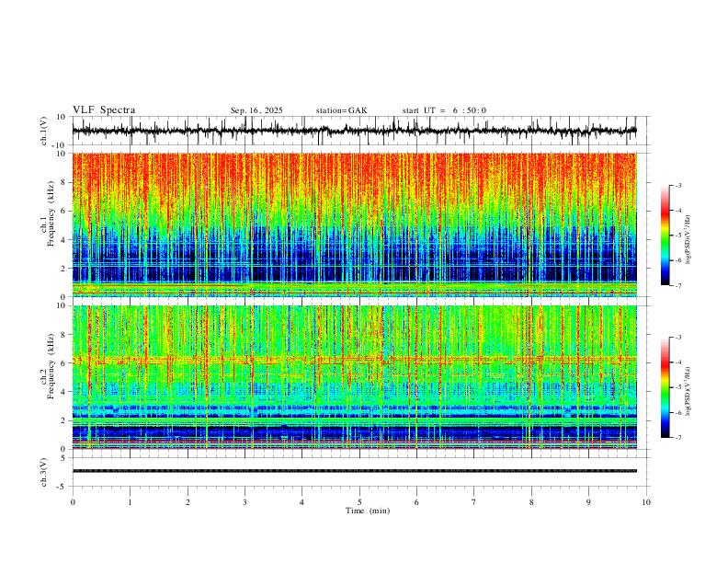Image resolution: width=728 pixels, height=563 pixels.
Task: Click the ch.1 color bar log(PSD) unit label
Action: pyautogui.click(x=688, y=240)
